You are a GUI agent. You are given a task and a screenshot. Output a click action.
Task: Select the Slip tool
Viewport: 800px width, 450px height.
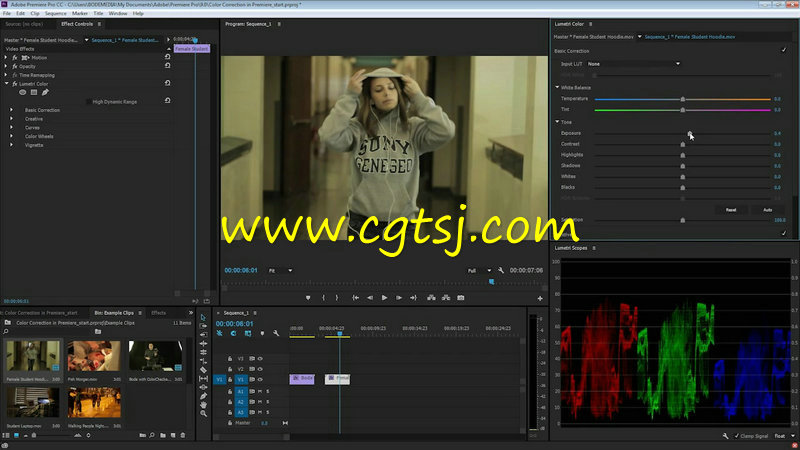pyautogui.click(x=203, y=379)
